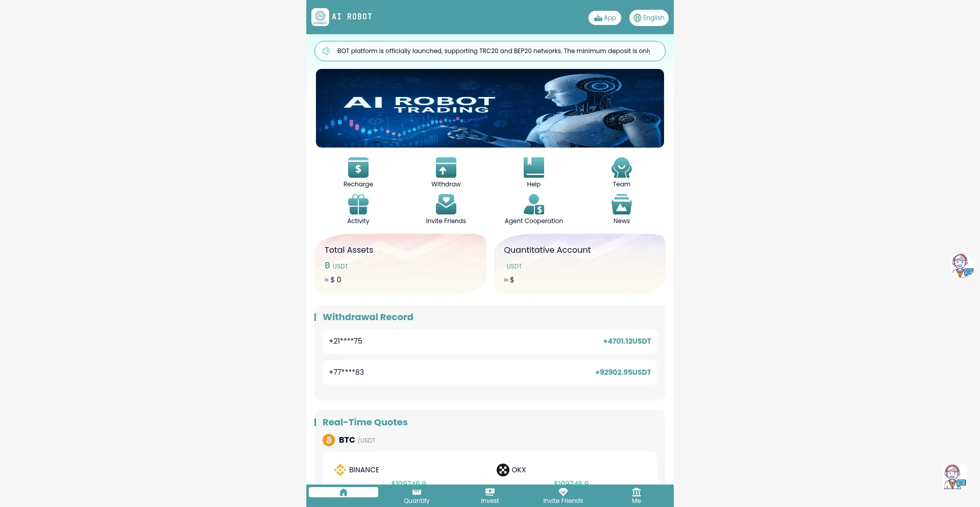Image resolution: width=980 pixels, height=507 pixels.
Task: Switch to the Quantify tab
Action: tap(416, 496)
